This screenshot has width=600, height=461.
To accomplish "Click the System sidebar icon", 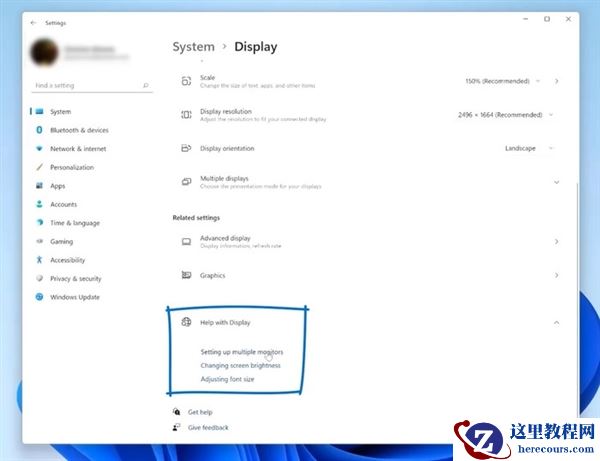I will 39,111.
